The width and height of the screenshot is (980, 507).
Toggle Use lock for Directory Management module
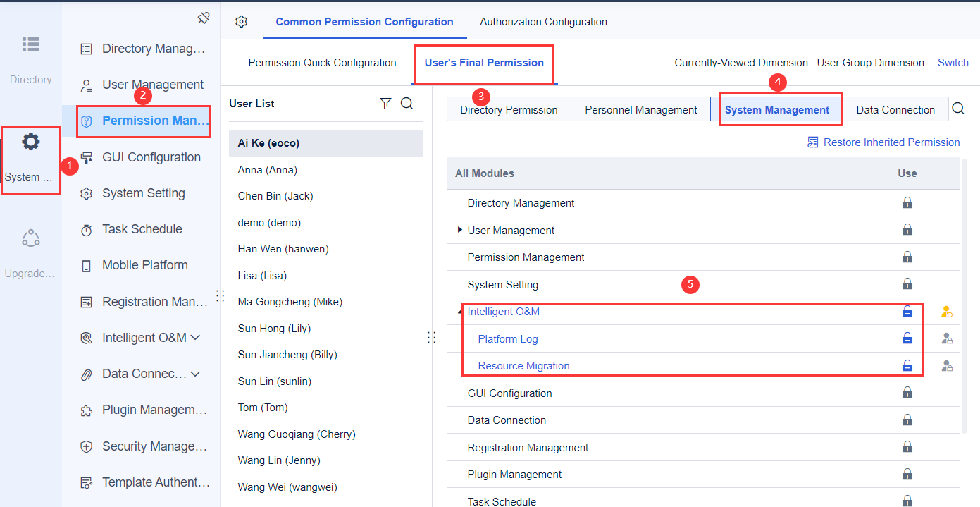point(907,202)
